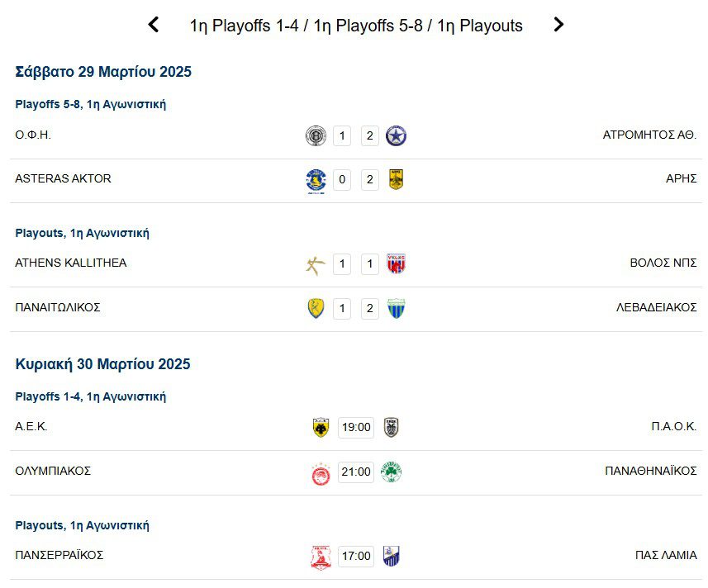Image resolution: width=708 pixels, height=588 pixels.
Task: Click the Olympiacos red crest
Action: 321,472
